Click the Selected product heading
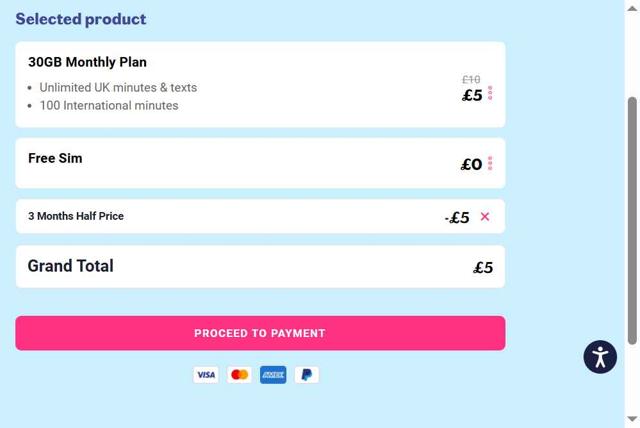The width and height of the screenshot is (640, 428). (81, 19)
